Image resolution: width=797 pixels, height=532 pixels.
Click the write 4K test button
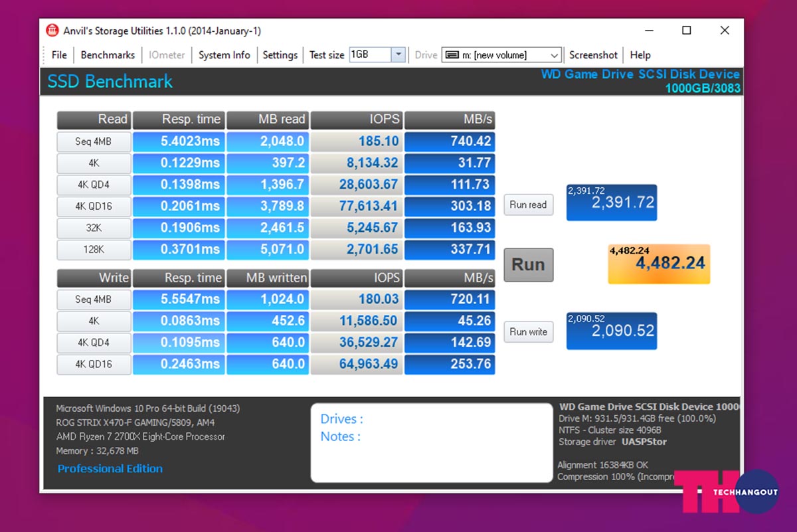[x=94, y=321]
